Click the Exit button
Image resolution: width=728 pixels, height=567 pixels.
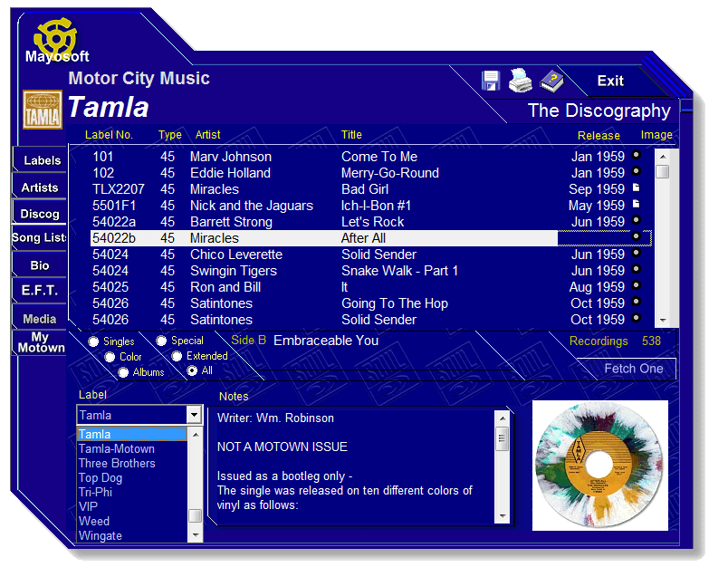click(610, 82)
